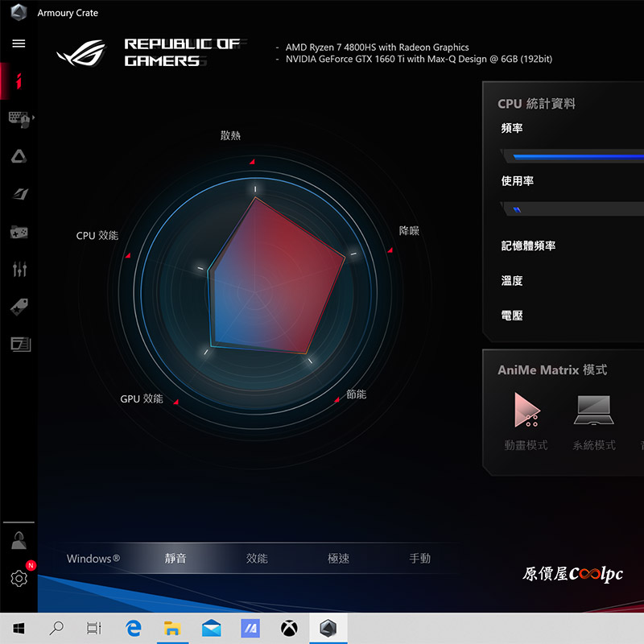
Task: Click the 降噪 noise reduction radar label
Action: [x=409, y=230]
